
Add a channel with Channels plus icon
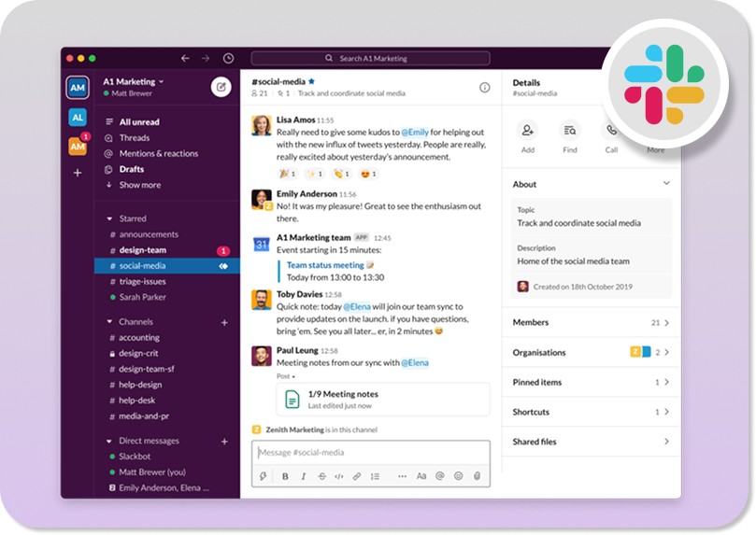pos(224,322)
